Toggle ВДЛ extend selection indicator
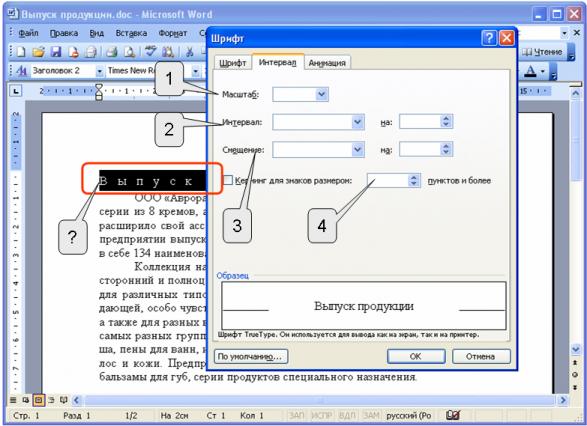This screenshot has width=587, height=426. point(347,415)
